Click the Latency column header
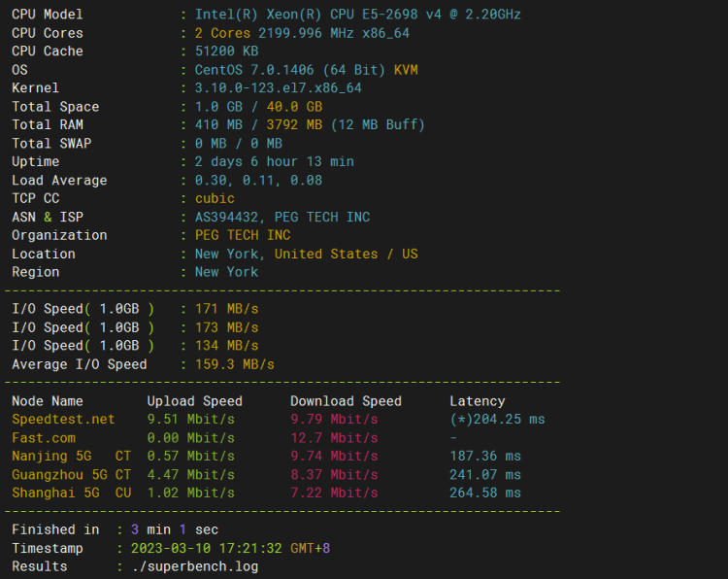This screenshot has width=728, height=579. click(478, 401)
